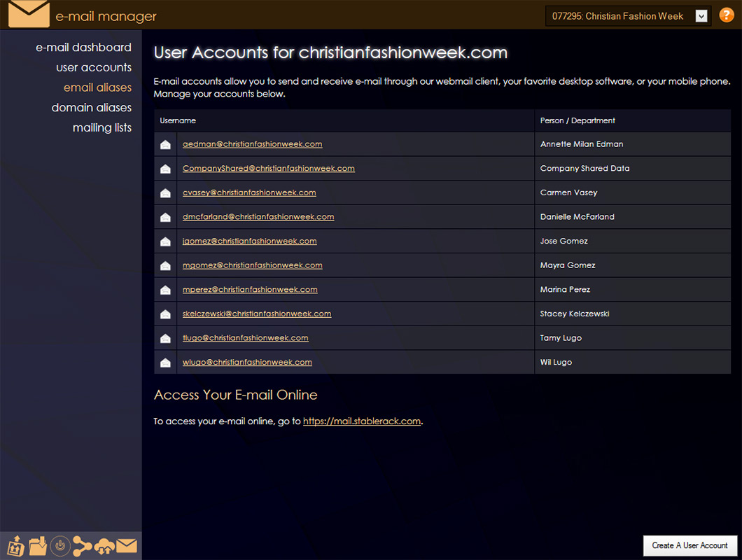Viewport: 742px width, 560px height.
Task: Select email aliases in sidebar
Action: click(97, 87)
